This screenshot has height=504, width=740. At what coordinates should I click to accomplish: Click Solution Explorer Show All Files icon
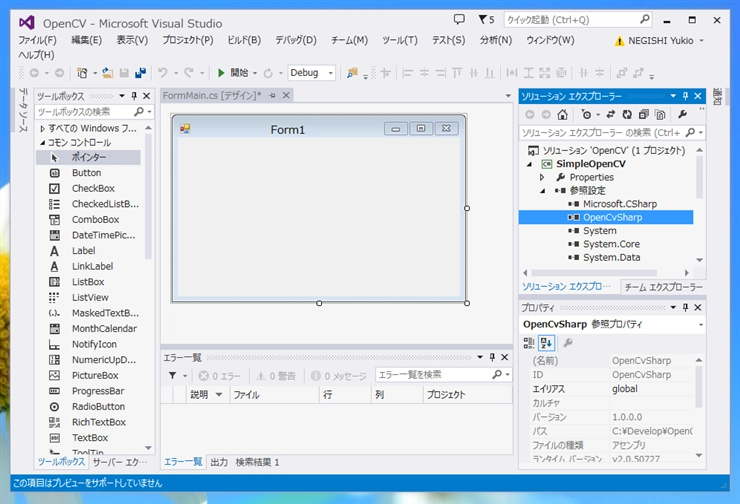660,114
